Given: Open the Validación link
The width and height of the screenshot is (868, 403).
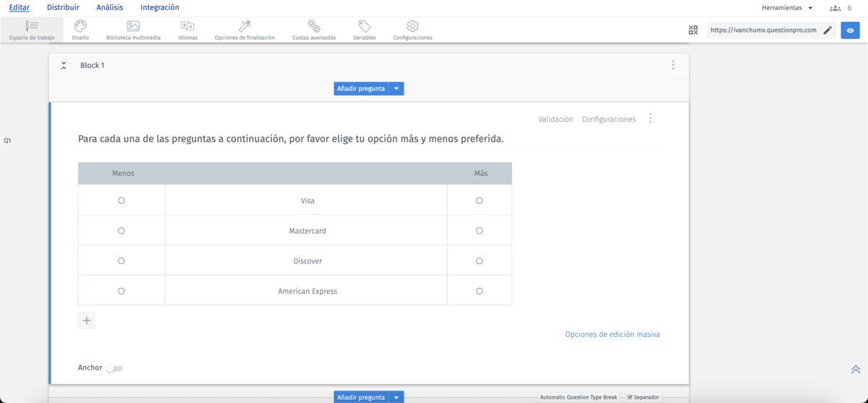Looking at the screenshot, I should click(556, 119).
